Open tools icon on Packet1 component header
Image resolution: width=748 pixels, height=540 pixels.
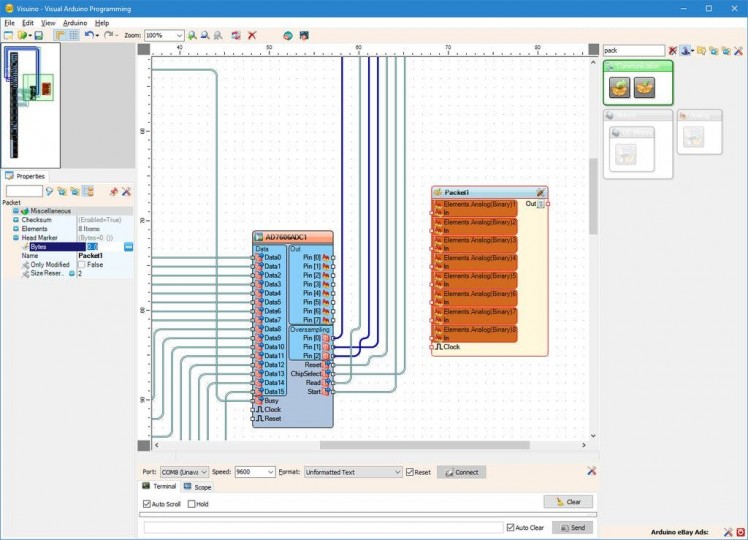540,192
